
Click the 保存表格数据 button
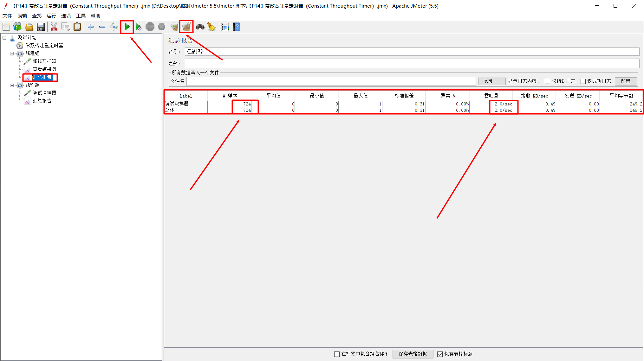pyautogui.click(x=413, y=354)
